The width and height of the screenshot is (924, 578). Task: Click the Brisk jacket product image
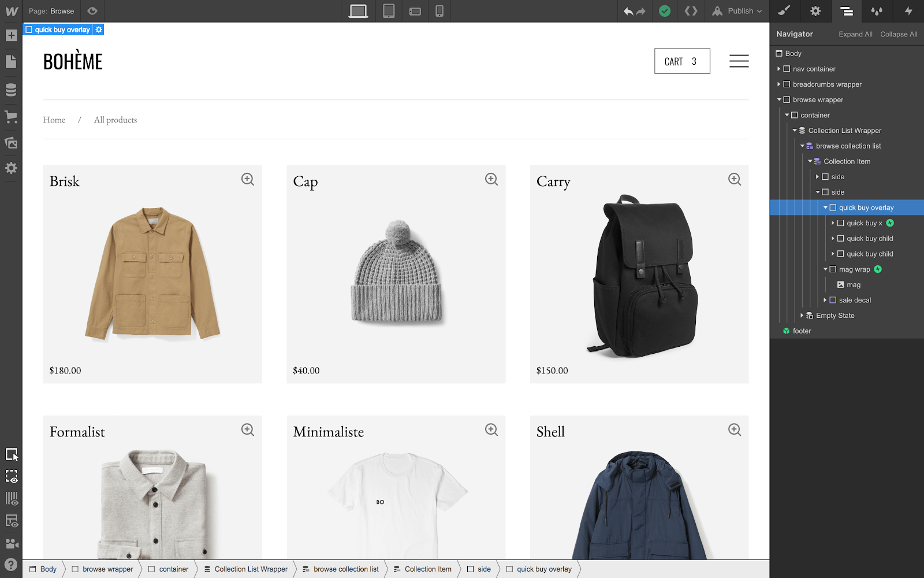tap(152, 273)
